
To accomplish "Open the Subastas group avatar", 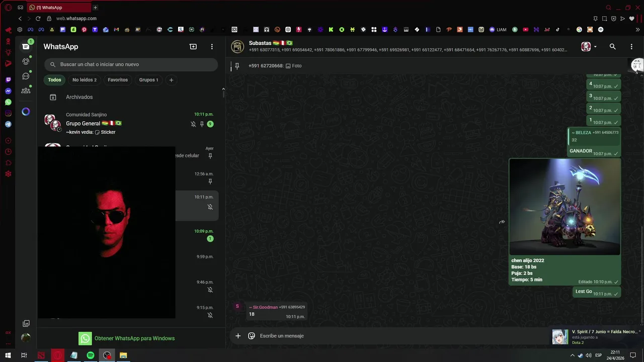I will point(237,47).
